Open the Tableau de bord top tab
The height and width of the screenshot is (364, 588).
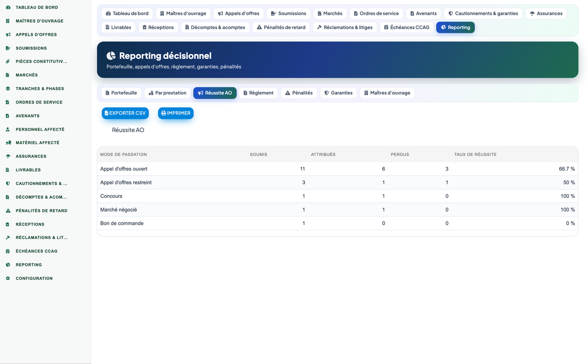click(127, 14)
